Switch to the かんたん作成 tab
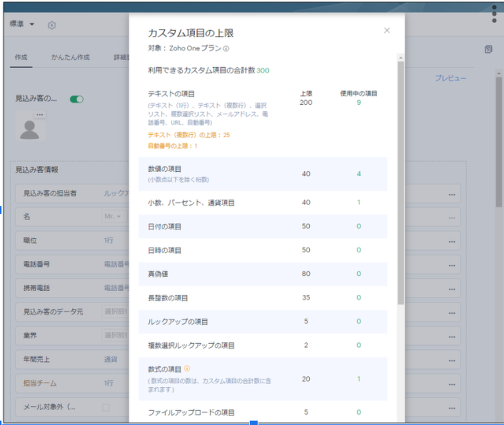 70,57
